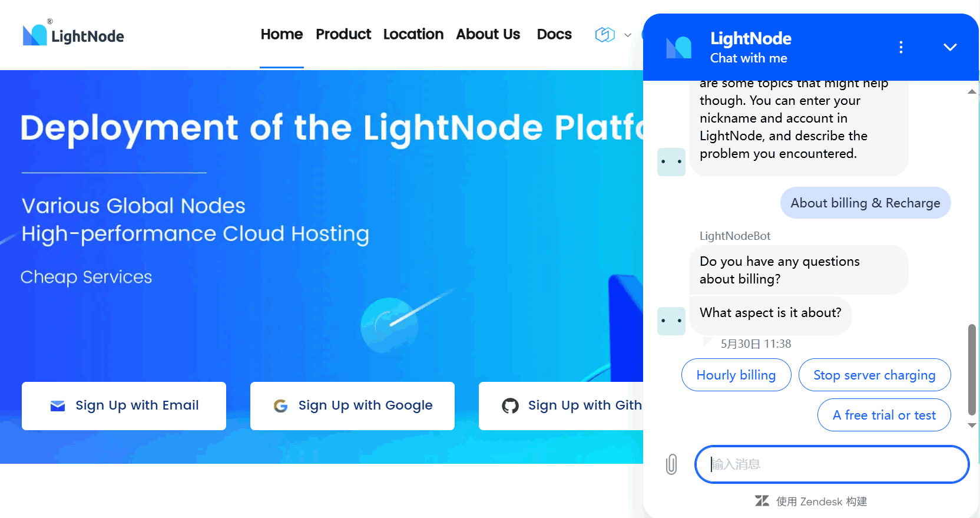980x518 pixels.
Task: Click the chat scrollbar thumb
Action: coord(972,369)
